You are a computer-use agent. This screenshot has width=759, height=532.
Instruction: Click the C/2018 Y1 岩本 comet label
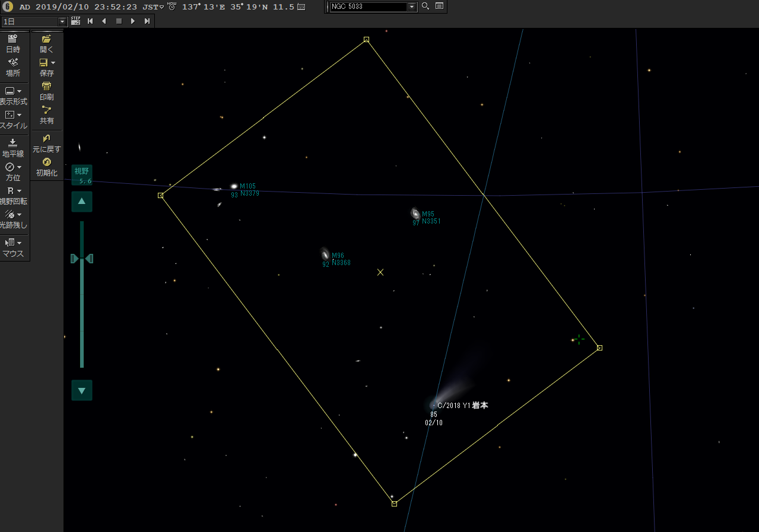tap(462, 406)
